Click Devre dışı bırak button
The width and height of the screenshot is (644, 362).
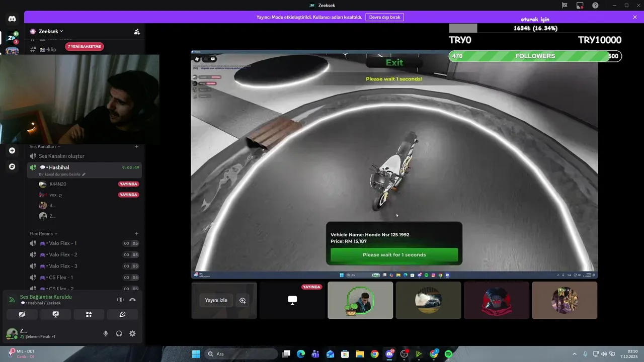pos(384,17)
